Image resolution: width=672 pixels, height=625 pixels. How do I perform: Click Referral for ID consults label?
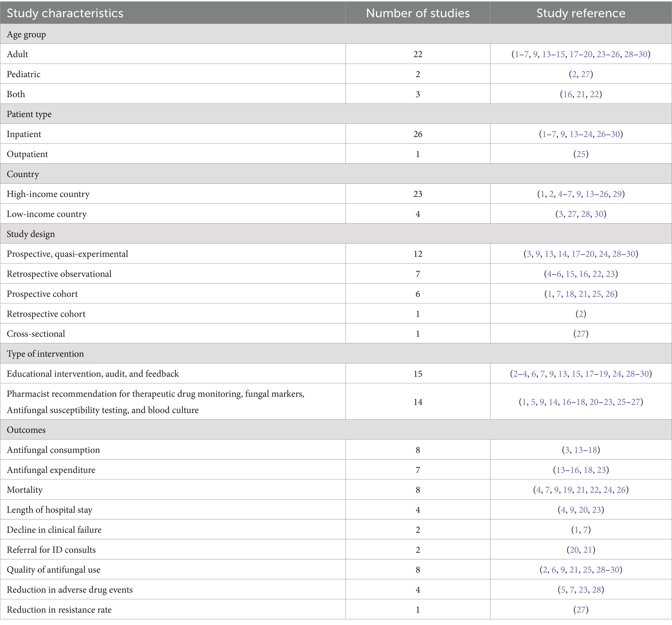point(51,549)
